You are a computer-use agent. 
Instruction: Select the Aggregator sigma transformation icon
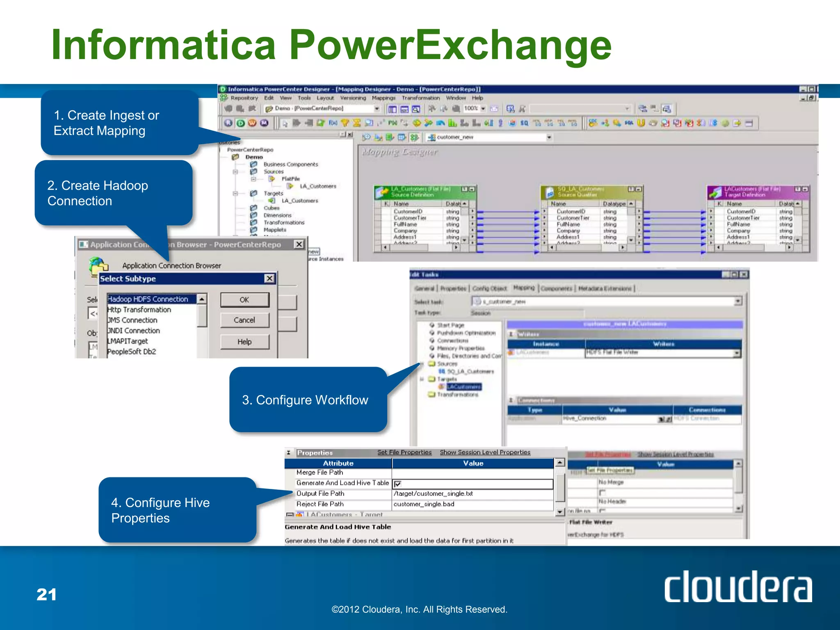tap(357, 123)
